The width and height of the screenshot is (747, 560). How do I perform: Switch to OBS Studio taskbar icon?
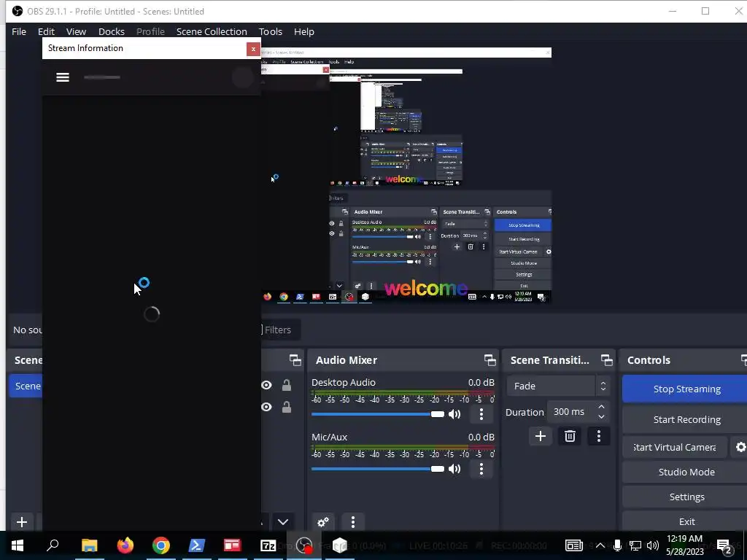point(304,545)
